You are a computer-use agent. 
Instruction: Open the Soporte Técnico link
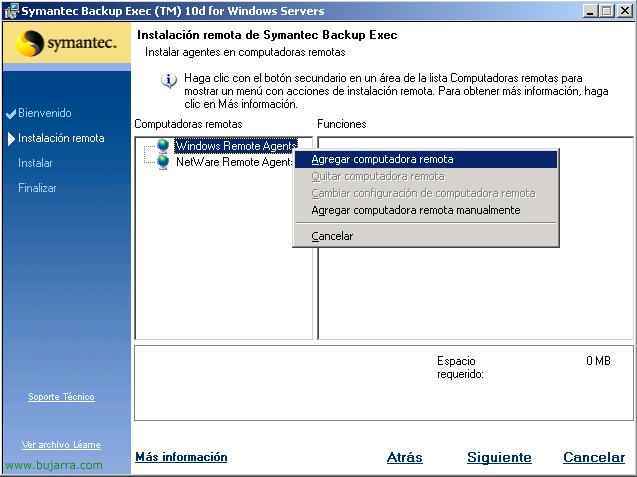(61, 397)
